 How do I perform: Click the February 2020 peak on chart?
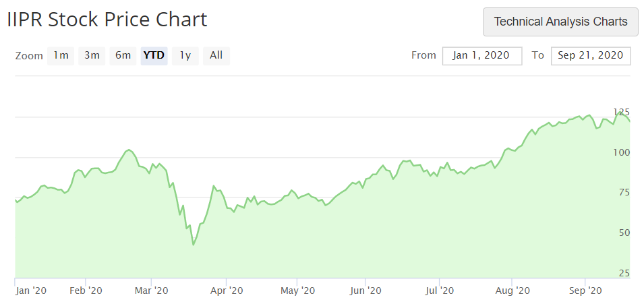coord(129,150)
